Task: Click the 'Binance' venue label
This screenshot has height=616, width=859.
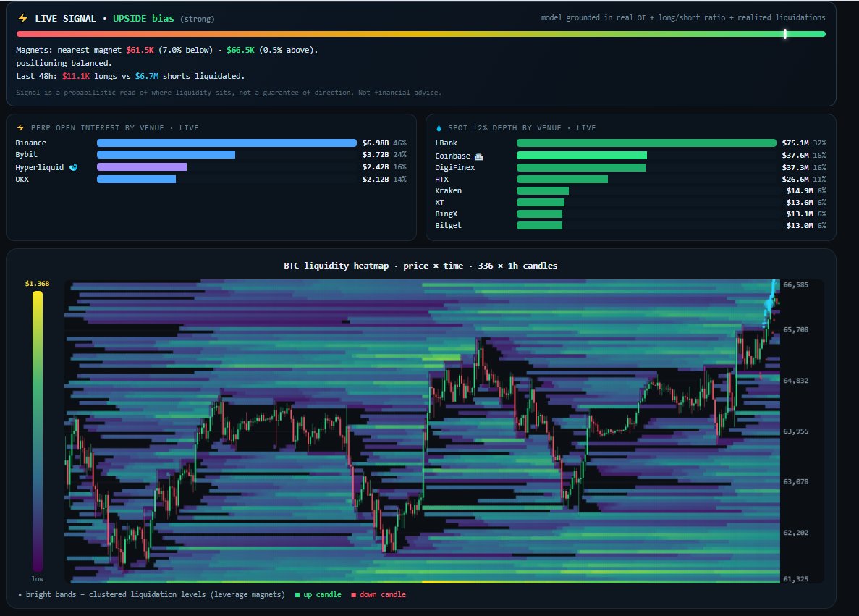Action: [x=30, y=143]
